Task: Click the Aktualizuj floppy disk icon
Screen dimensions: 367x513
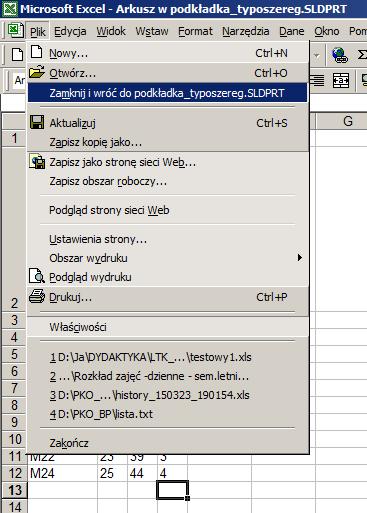Action: point(37,122)
